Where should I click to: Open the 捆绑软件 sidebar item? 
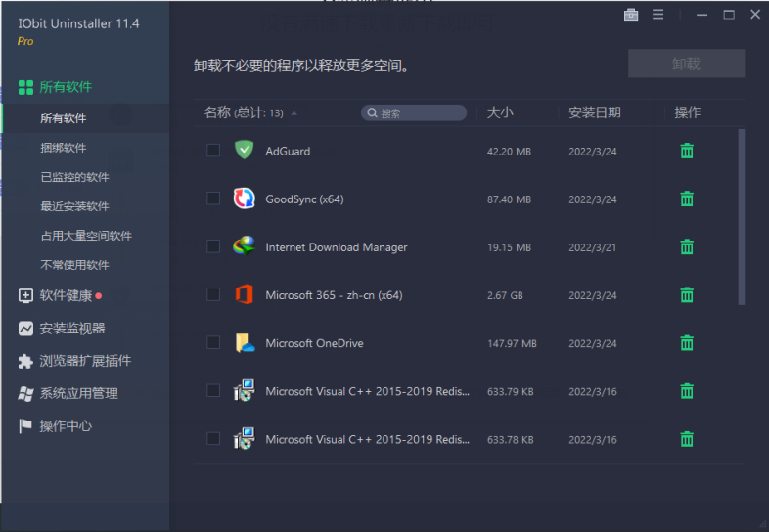tap(64, 148)
